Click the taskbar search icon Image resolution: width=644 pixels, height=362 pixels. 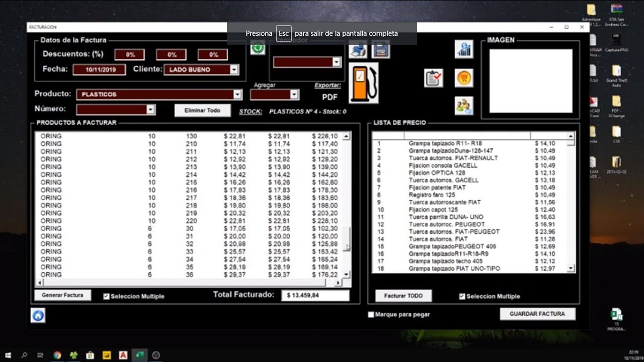(24, 355)
